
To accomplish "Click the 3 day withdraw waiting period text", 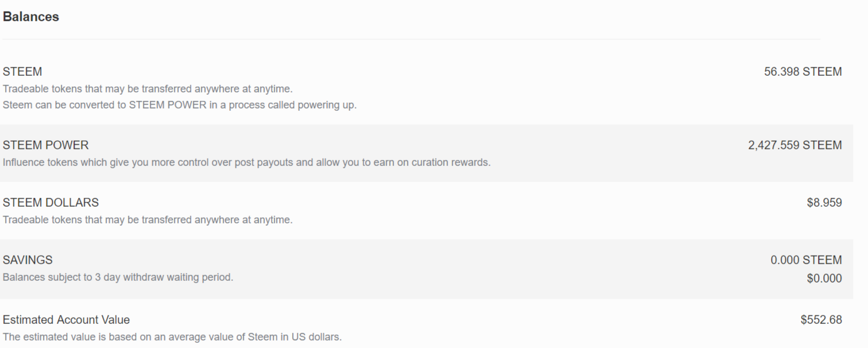I will coord(118,277).
